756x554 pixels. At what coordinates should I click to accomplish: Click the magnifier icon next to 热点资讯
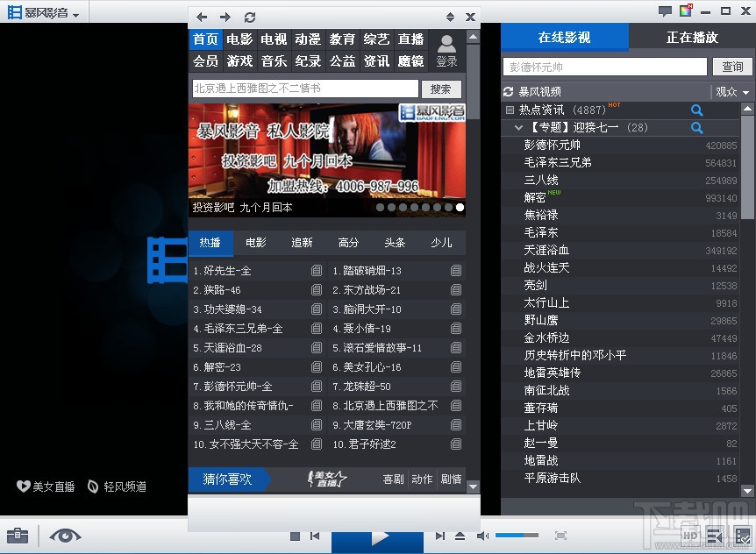(x=696, y=110)
